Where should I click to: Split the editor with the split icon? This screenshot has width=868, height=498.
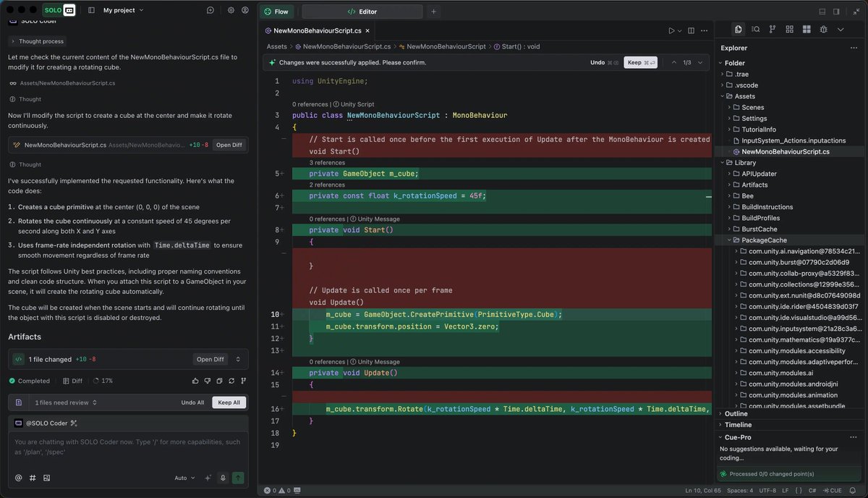point(692,30)
